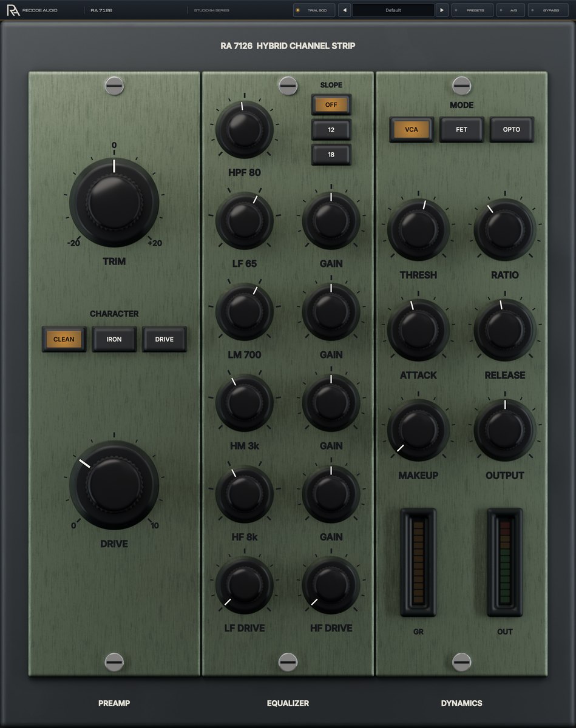
Task: Click the DYNAMICS section label
Action: click(x=462, y=703)
